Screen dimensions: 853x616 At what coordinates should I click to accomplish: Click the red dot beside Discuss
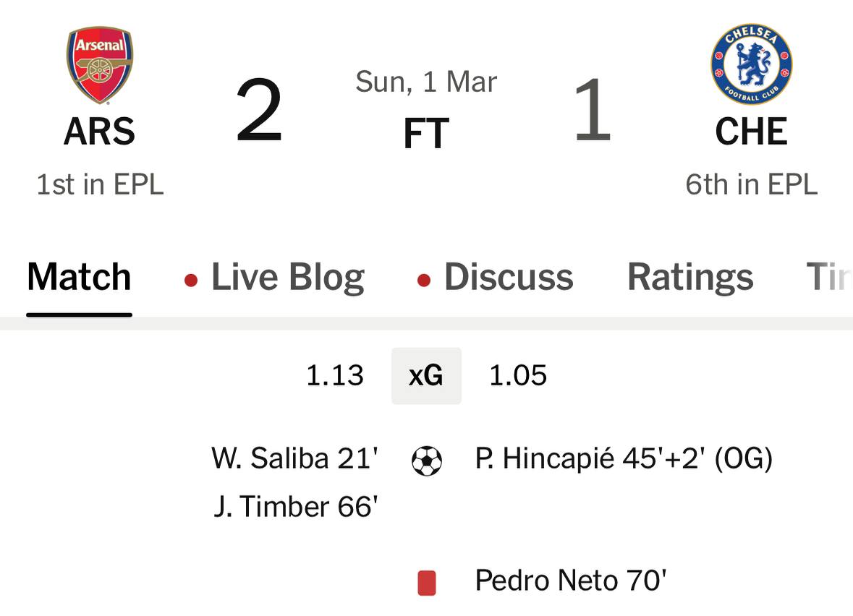[424, 281]
